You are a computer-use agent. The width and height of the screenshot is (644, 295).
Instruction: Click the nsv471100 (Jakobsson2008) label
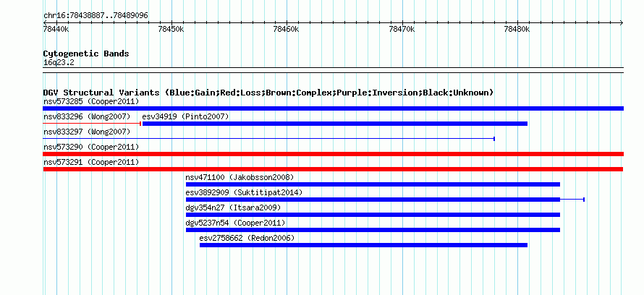tap(240, 177)
